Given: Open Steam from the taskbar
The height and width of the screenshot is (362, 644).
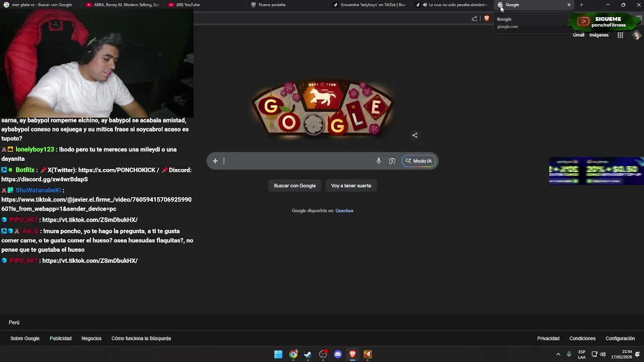Looking at the screenshot, I should point(308,354).
